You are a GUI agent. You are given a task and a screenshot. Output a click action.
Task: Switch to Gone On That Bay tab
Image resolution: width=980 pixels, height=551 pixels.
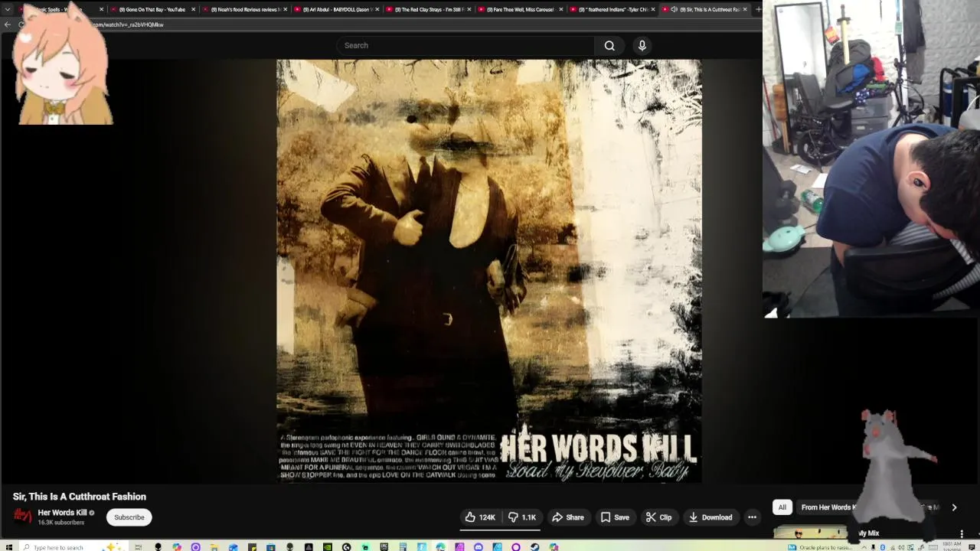(152, 9)
